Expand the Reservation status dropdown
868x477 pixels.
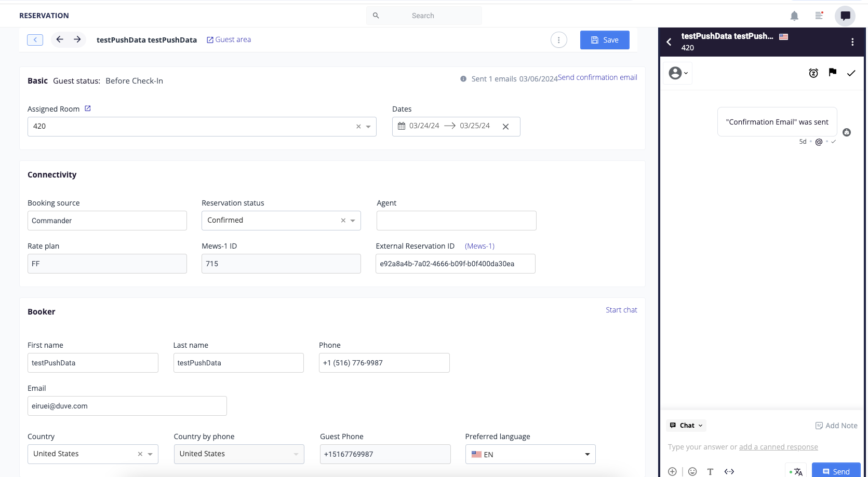[353, 221]
